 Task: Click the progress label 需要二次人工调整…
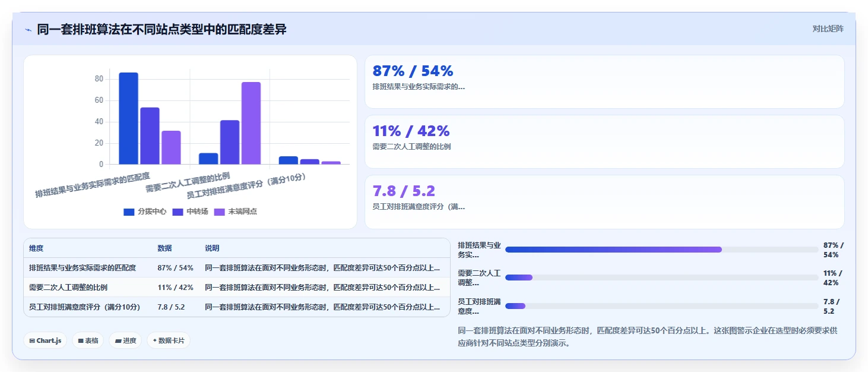pyautogui.click(x=480, y=278)
